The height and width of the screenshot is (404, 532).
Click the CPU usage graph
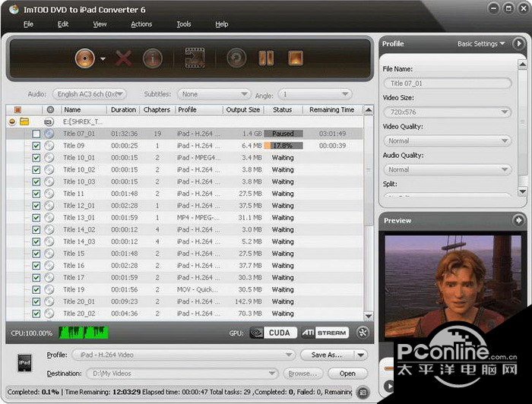pyautogui.click(x=84, y=333)
